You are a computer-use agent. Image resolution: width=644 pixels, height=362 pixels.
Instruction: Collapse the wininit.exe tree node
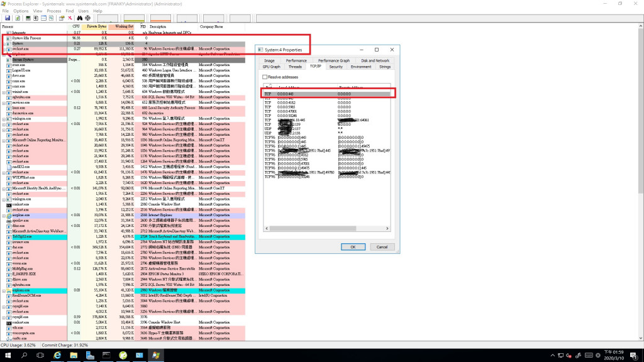pyautogui.click(x=4, y=92)
